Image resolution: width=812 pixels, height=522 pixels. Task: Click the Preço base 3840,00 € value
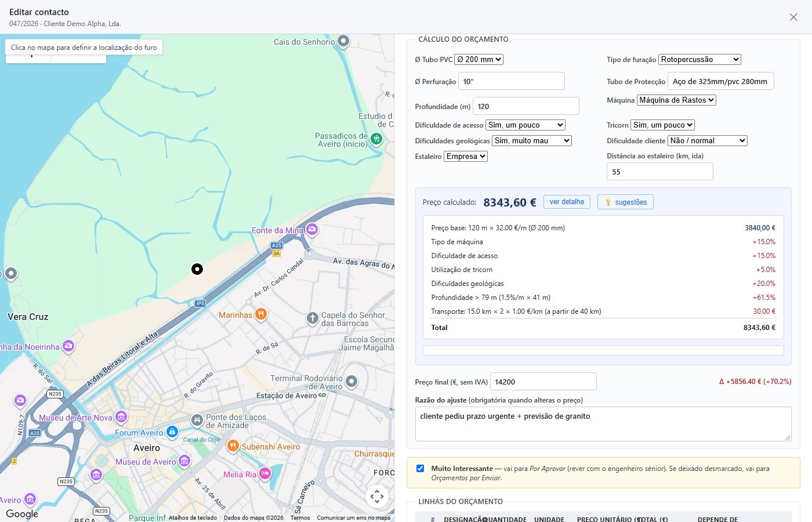760,228
